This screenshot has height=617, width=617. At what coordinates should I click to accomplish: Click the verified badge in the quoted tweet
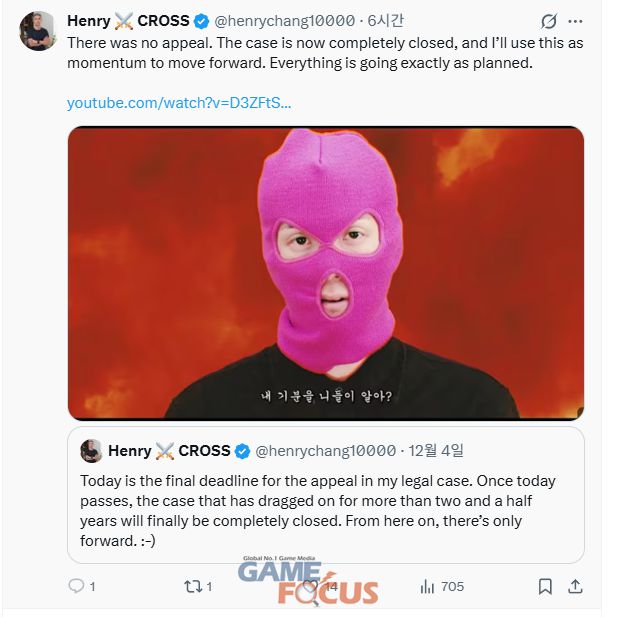pyautogui.click(x=241, y=451)
